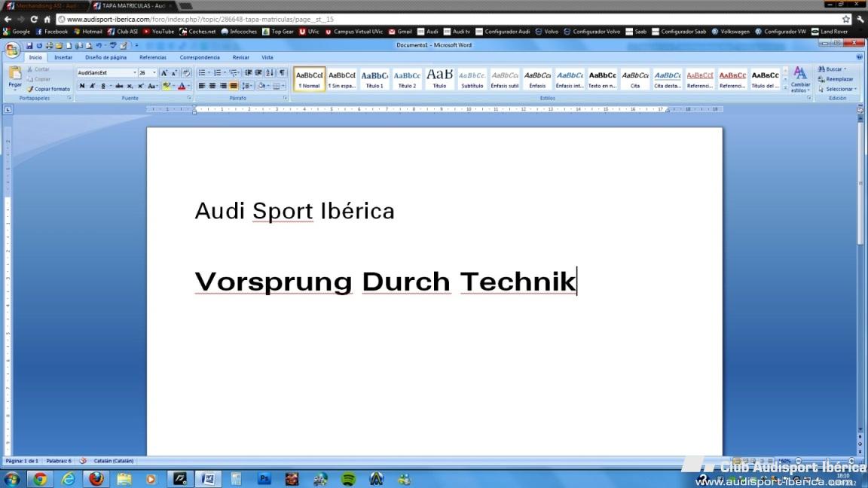The width and height of the screenshot is (868, 488).
Task: Open the AudiSansExt font name dropdown
Action: [x=134, y=72]
